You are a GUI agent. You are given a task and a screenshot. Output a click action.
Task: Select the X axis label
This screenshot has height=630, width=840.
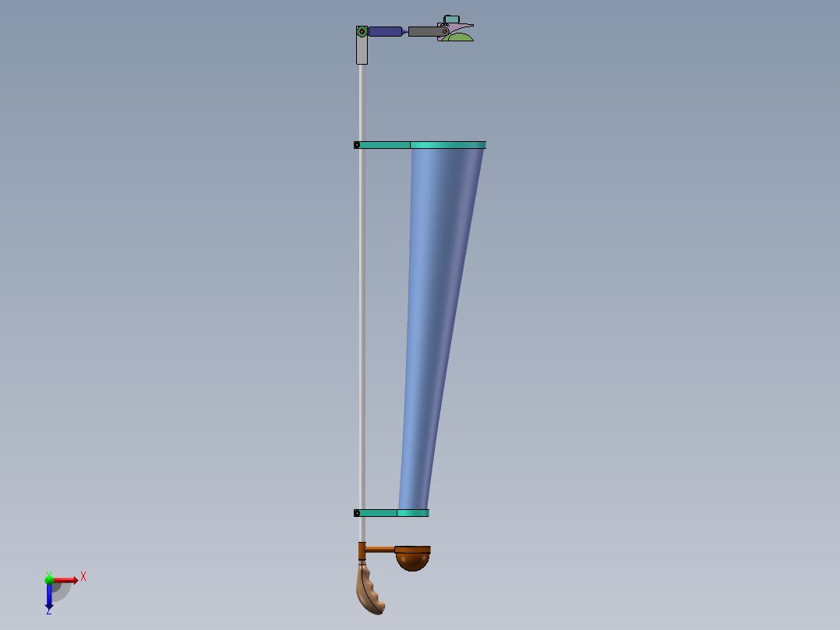click(x=83, y=575)
